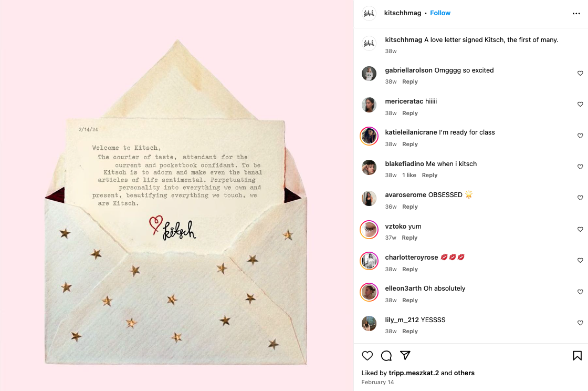Share the post via paper plane icon

405,355
